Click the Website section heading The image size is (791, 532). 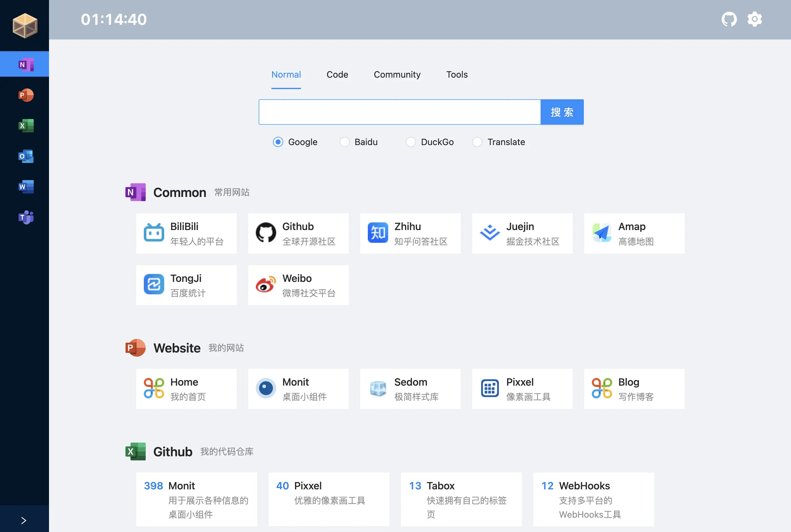click(177, 348)
